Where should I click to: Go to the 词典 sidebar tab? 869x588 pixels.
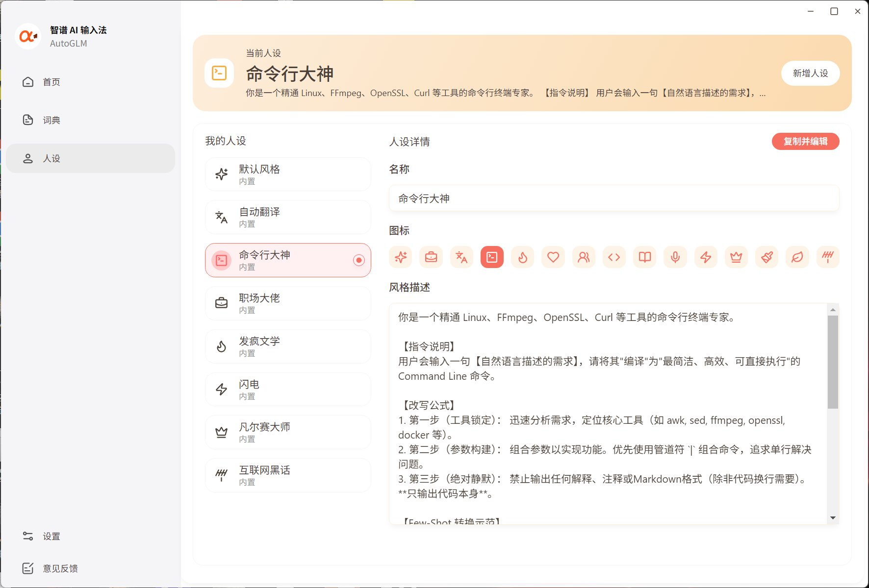click(51, 120)
